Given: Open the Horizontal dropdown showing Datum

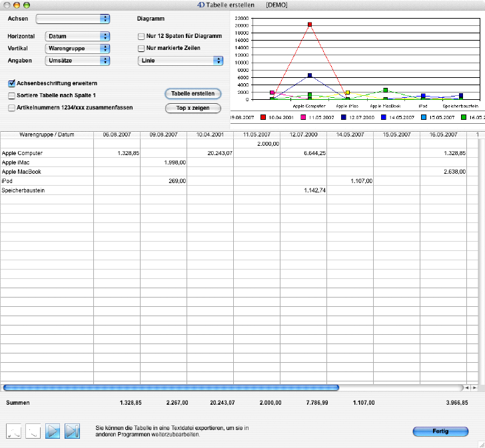Looking at the screenshot, I should coord(77,37).
